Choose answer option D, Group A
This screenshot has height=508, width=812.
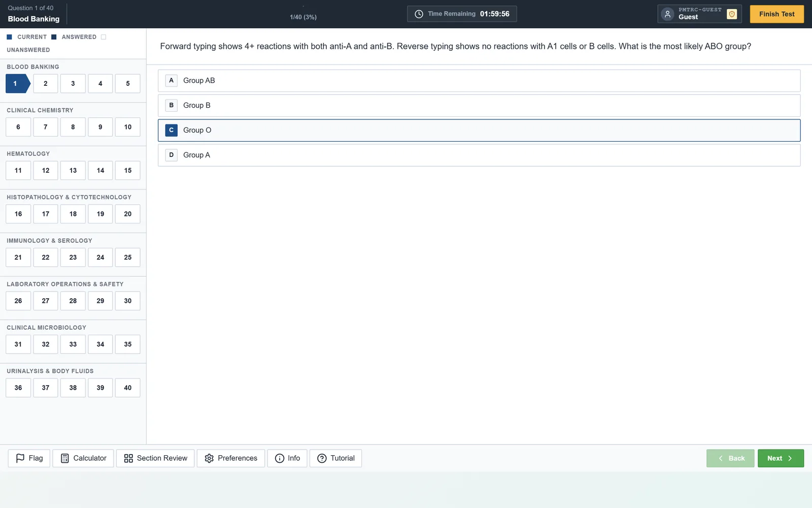pos(479,155)
